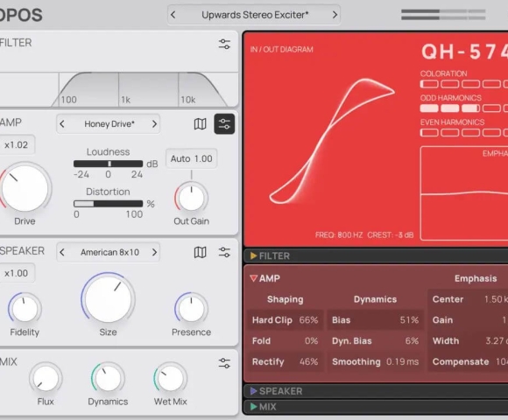Open the MIX section settings sliders icon
Viewport: 508px width, 420px height.
point(224,363)
